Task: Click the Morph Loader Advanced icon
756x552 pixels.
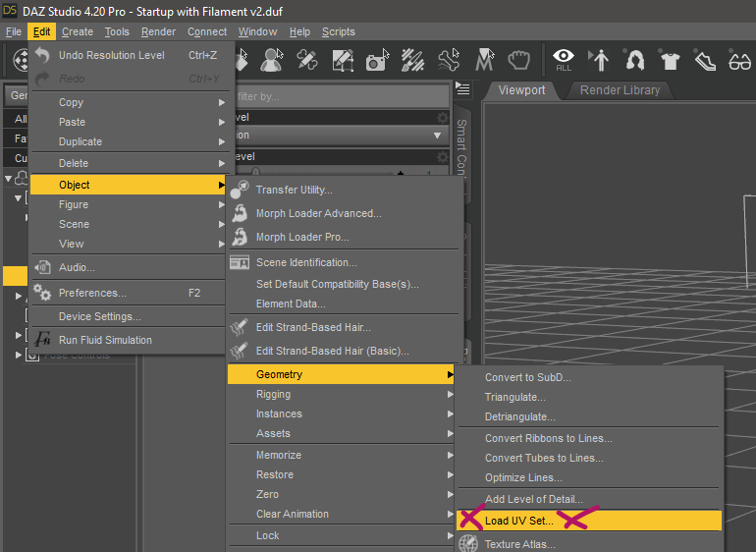Action: pos(240,213)
